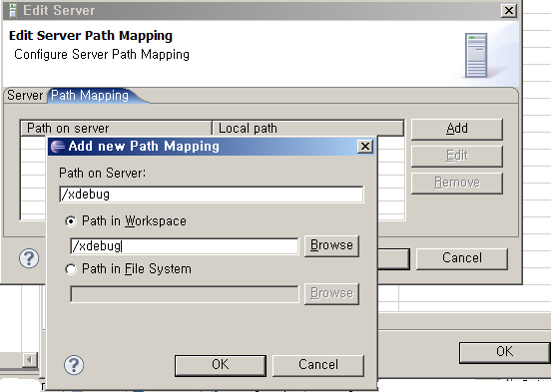The image size is (551, 392).
Task: Click the Add button in Edit Server
Action: coord(457,129)
